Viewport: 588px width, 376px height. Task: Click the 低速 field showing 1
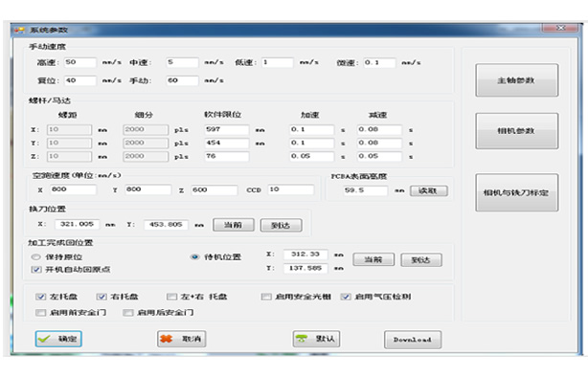pyautogui.click(x=278, y=62)
